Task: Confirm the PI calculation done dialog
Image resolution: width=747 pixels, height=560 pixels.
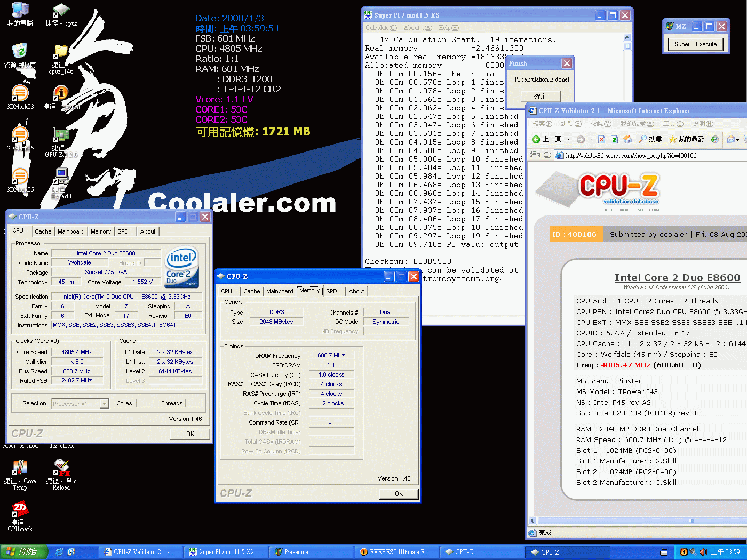Action: [x=540, y=97]
